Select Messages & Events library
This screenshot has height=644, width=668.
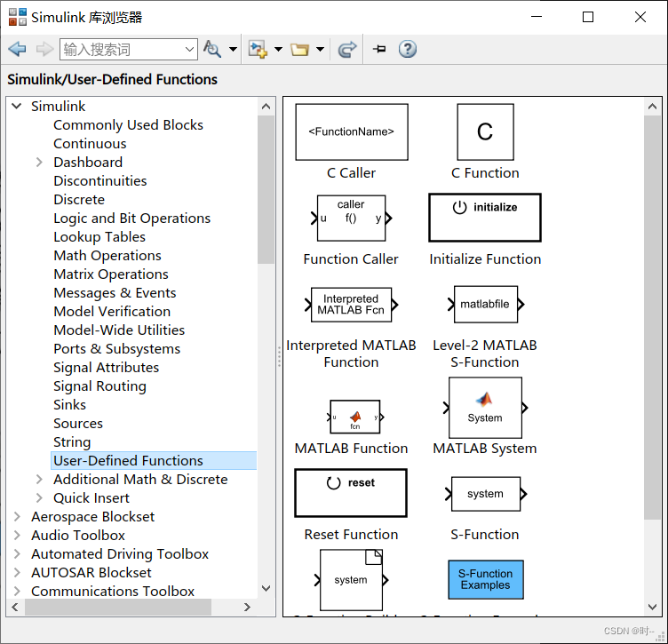pyautogui.click(x=115, y=292)
